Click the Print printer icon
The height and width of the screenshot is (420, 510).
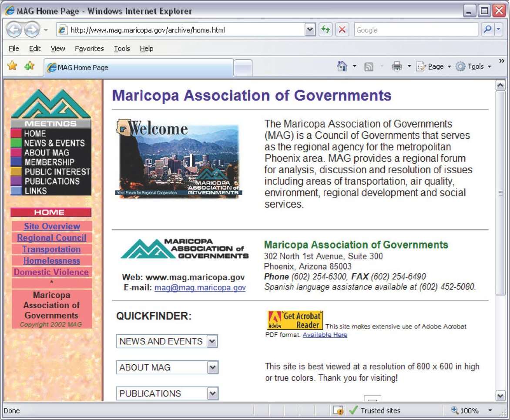(x=396, y=67)
